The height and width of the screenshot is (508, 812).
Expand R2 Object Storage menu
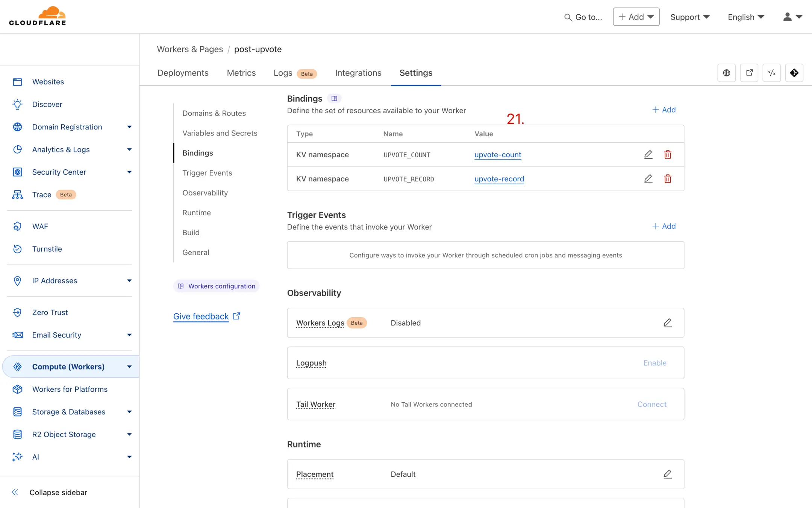coord(129,435)
